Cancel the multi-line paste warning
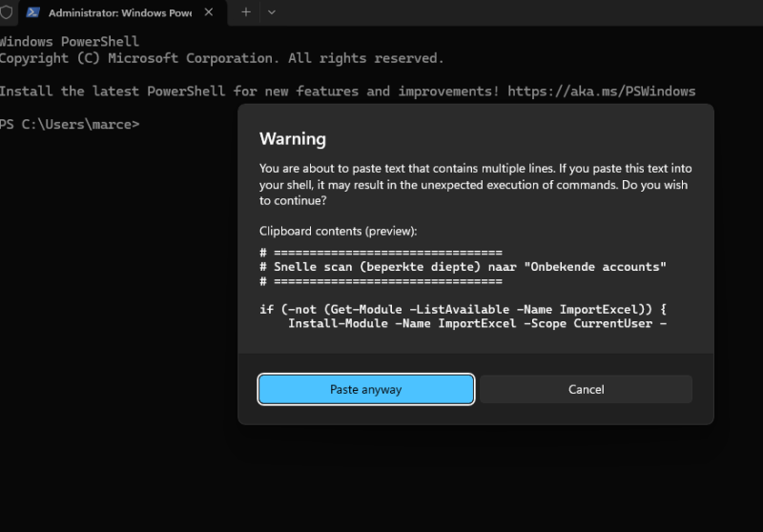The width and height of the screenshot is (763, 532). (x=586, y=389)
